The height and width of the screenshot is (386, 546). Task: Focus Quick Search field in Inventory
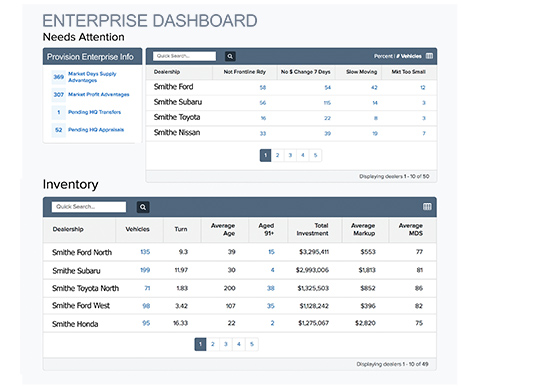89,207
